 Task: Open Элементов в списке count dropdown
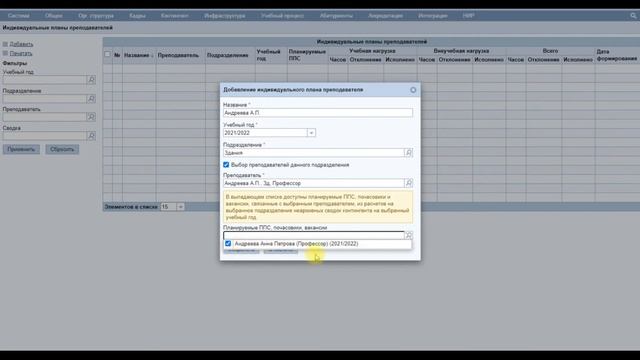180,207
